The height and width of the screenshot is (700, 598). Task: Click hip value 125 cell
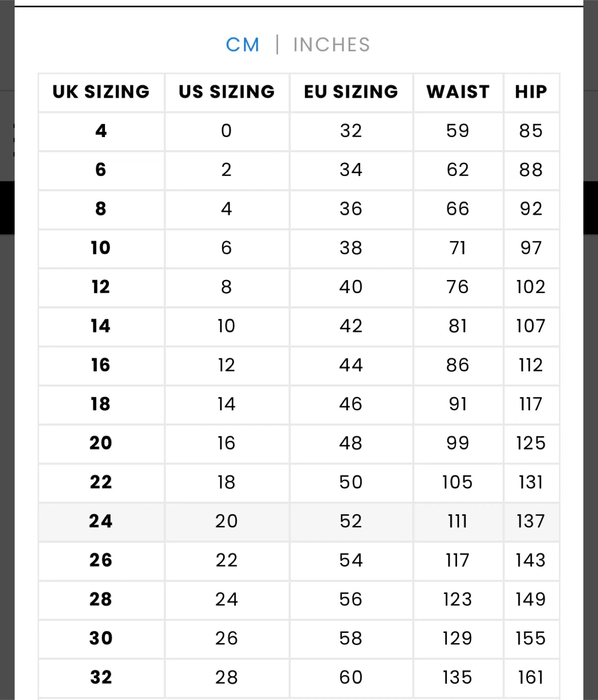pos(531,443)
